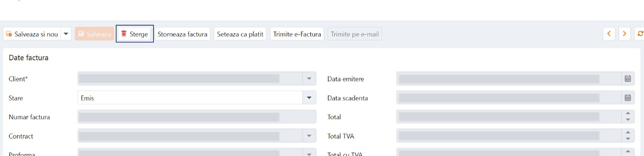Go to next invoice with right chevron
Screen dimensions: 644x156
(x=624, y=34)
